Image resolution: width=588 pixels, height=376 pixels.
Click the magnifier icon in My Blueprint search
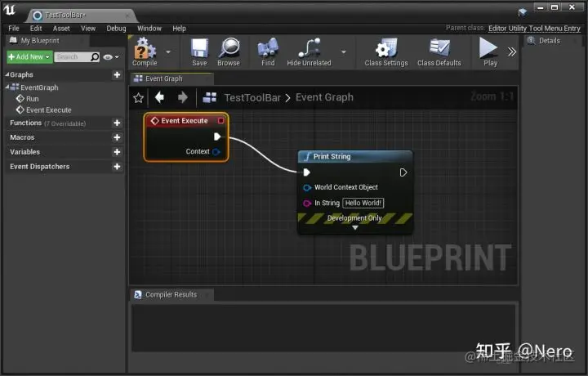tap(95, 56)
